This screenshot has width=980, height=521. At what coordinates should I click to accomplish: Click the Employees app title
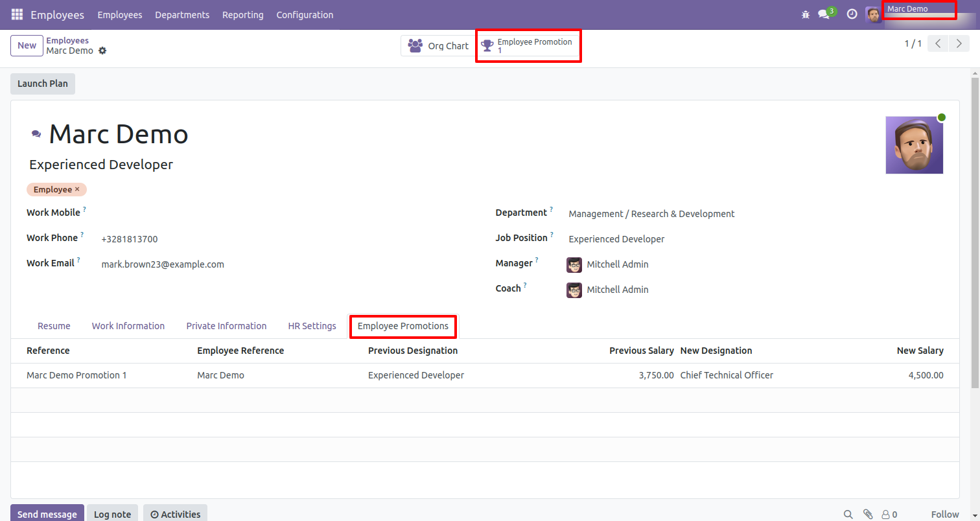[57, 15]
